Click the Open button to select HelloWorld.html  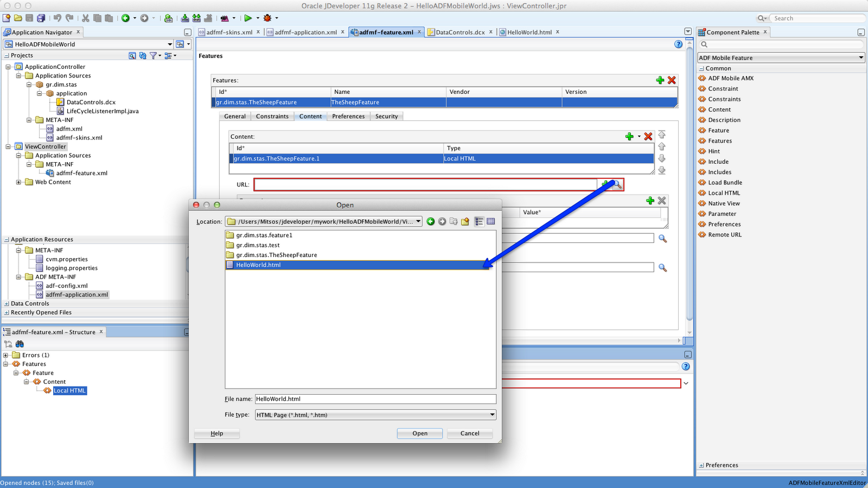[419, 433]
